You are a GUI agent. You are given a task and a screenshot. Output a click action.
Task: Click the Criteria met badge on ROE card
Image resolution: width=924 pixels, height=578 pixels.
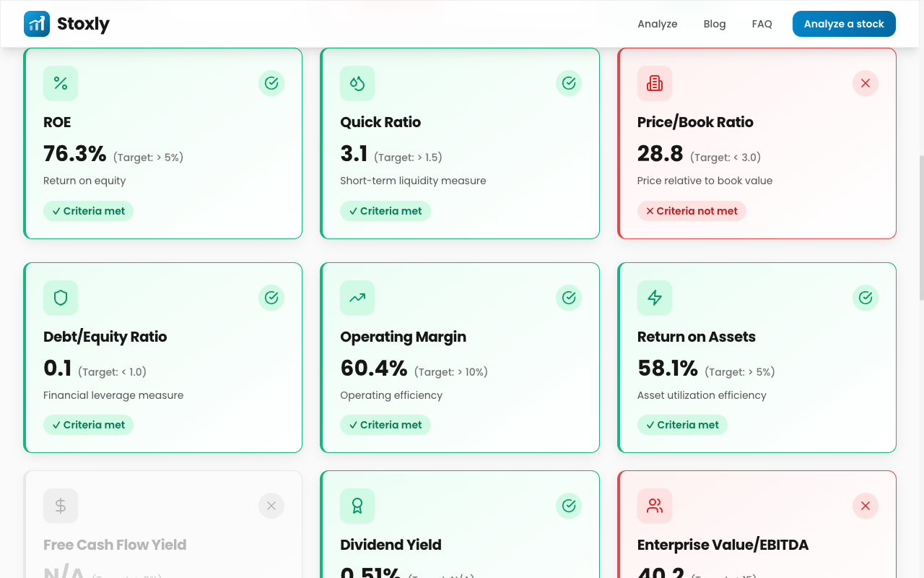point(88,211)
